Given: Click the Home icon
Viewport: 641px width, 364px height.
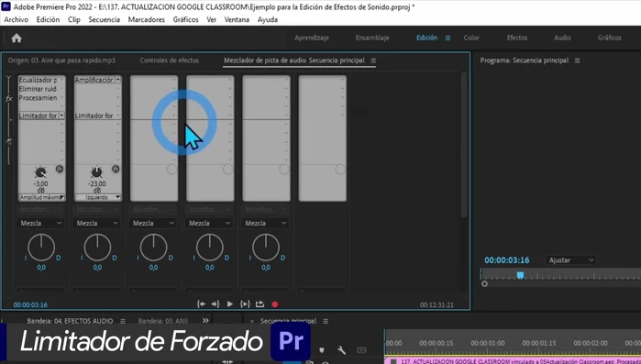Looking at the screenshot, I should [x=17, y=38].
